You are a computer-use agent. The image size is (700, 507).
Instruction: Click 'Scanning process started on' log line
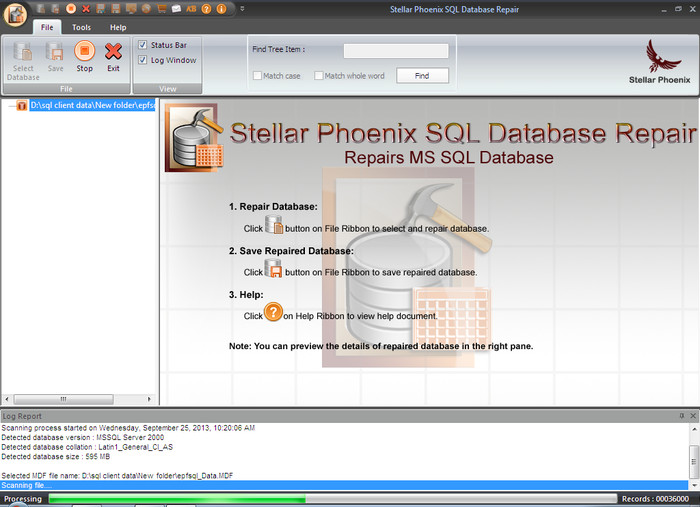[x=128, y=428]
